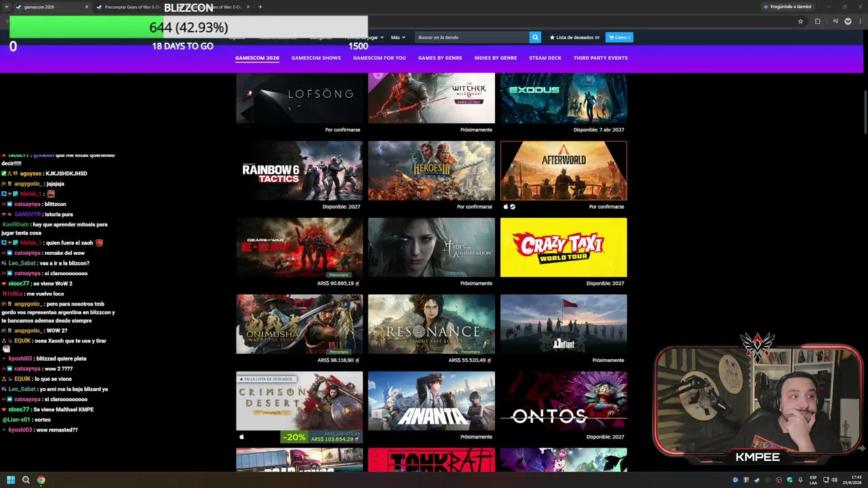The width and height of the screenshot is (868, 488).
Task: Open Gears of War E-Day capsule
Action: [x=299, y=247]
